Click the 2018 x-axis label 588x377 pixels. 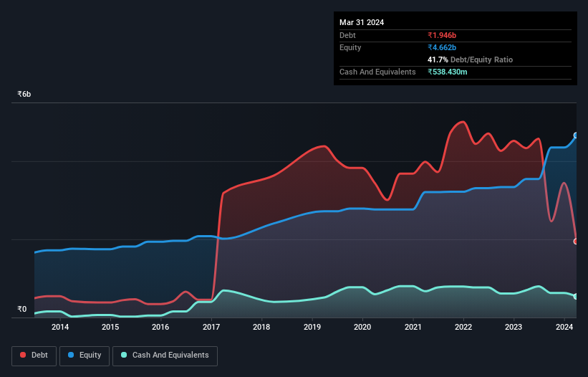pyautogui.click(x=261, y=327)
